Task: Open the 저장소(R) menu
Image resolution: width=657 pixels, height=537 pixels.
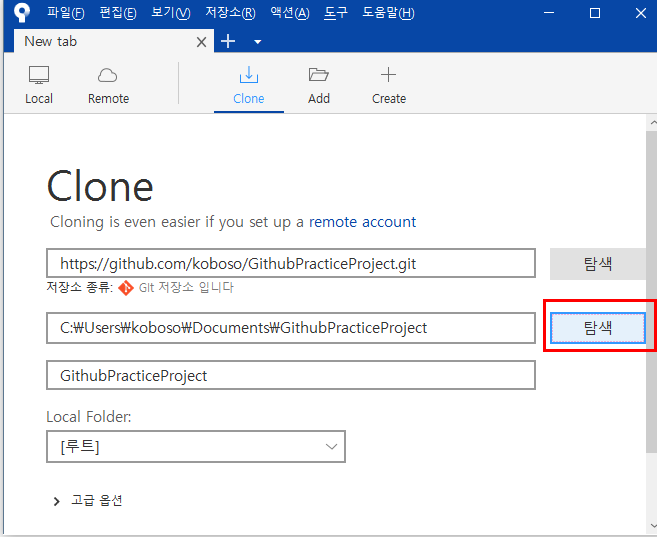Action: click(x=230, y=13)
